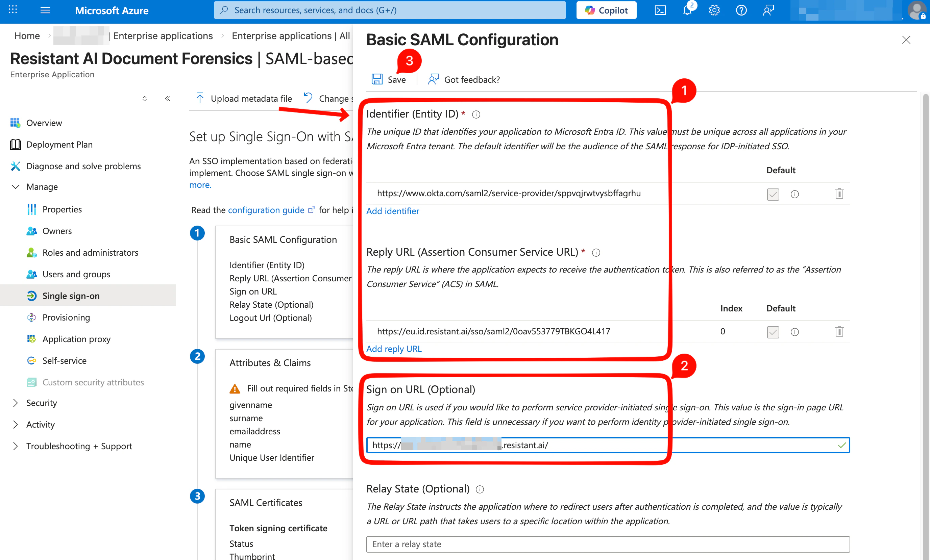Collapse the sidebar with double chevron
Image resolution: width=930 pixels, height=560 pixels.
168,99
